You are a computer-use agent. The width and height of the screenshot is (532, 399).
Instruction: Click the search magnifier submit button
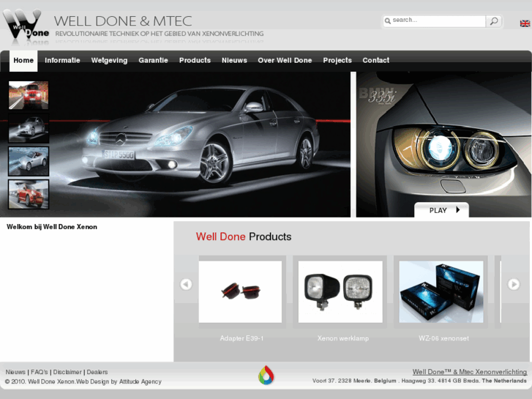click(494, 21)
